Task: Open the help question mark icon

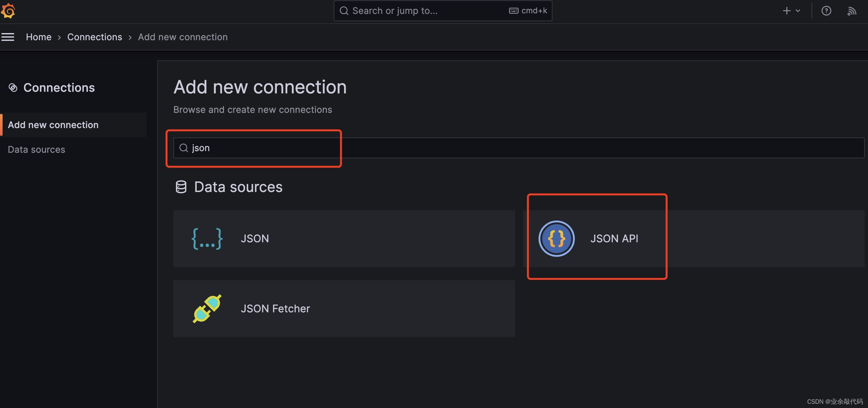Action: click(x=826, y=11)
